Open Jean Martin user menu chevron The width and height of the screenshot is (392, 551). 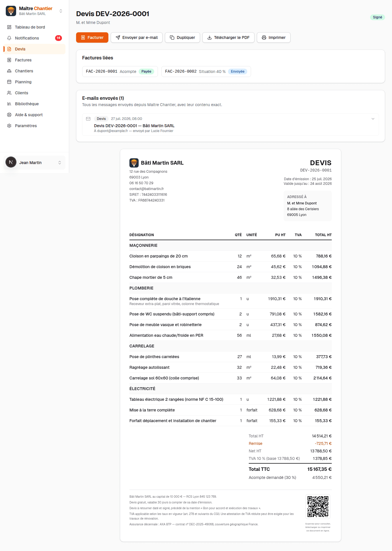tap(60, 163)
